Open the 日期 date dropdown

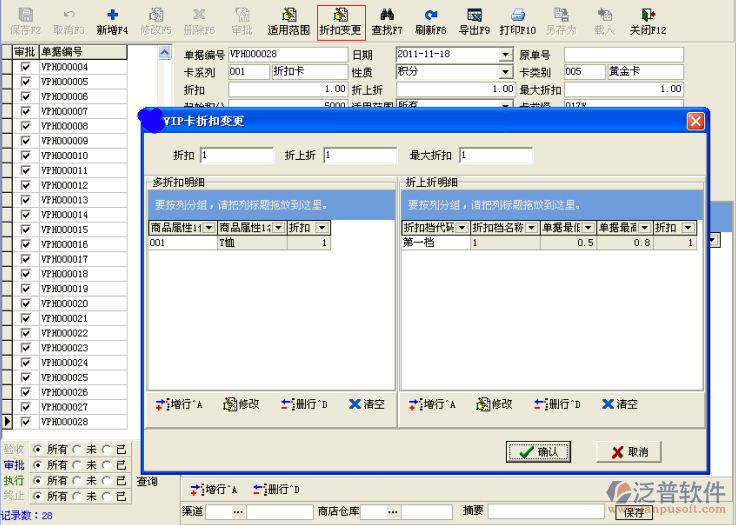(x=506, y=54)
